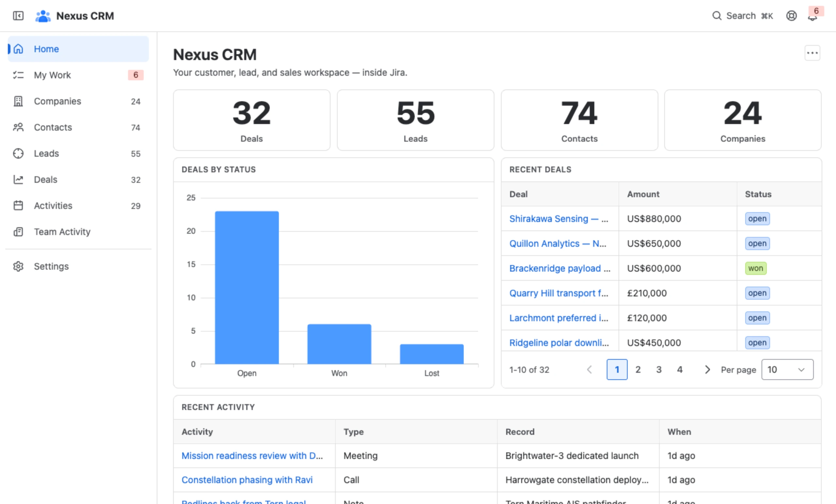Click the Search magnifier icon
This screenshot has width=836, height=504.
click(716, 16)
